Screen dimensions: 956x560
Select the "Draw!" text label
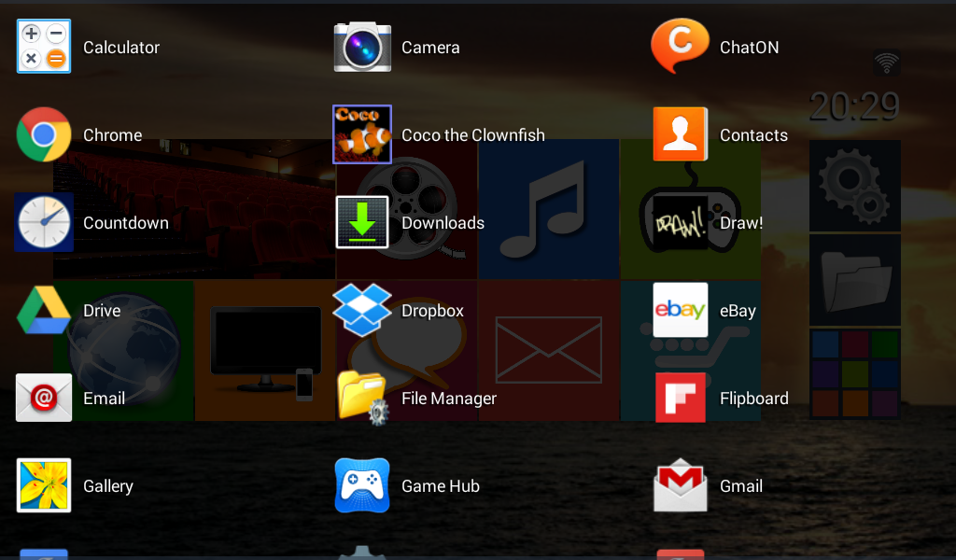coord(741,223)
